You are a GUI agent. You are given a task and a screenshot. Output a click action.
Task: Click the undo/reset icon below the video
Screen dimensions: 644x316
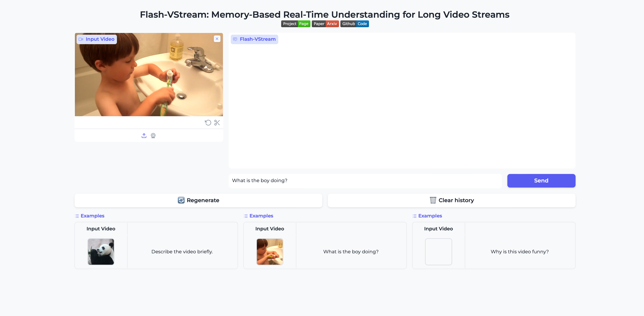pos(208,122)
